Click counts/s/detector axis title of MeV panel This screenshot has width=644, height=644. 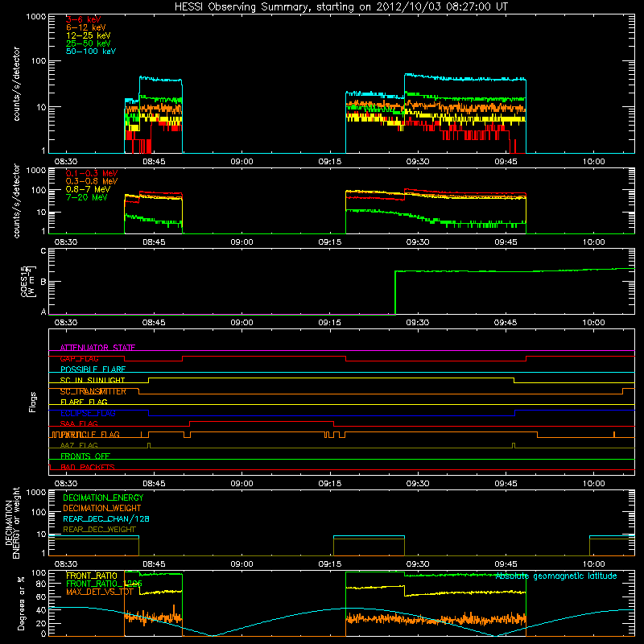16,200
